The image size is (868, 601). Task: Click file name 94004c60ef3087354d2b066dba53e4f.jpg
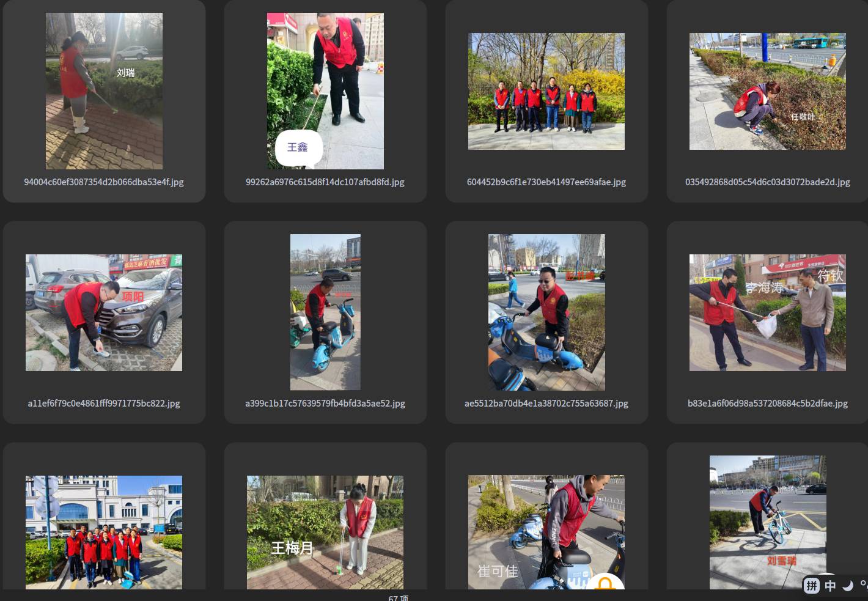click(104, 182)
